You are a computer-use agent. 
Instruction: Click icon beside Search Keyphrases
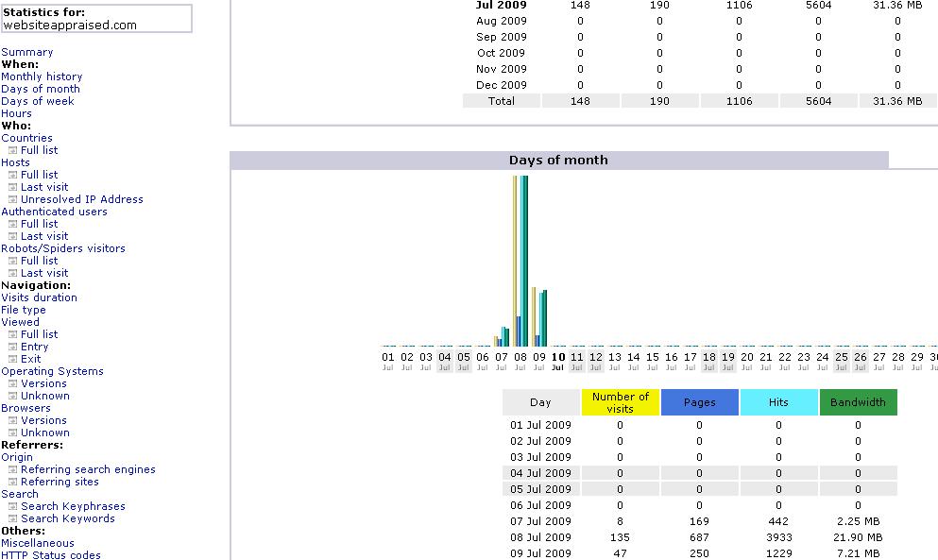click(x=12, y=506)
